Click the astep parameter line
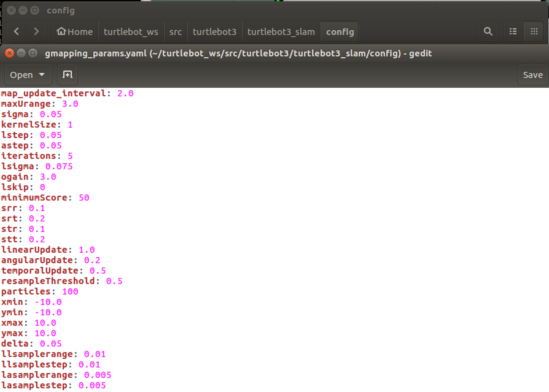This screenshot has height=392, width=549. pos(31,145)
